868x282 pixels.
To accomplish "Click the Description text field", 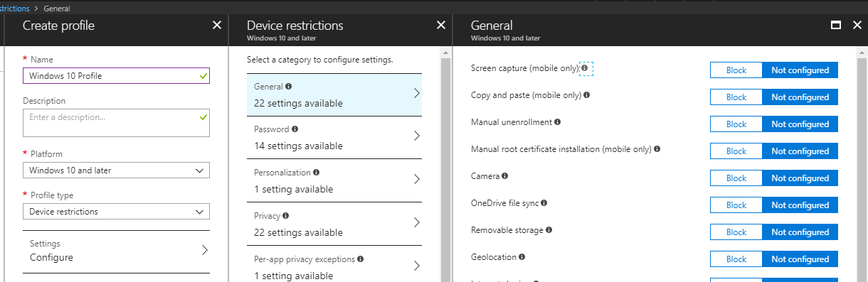I will pos(116,123).
